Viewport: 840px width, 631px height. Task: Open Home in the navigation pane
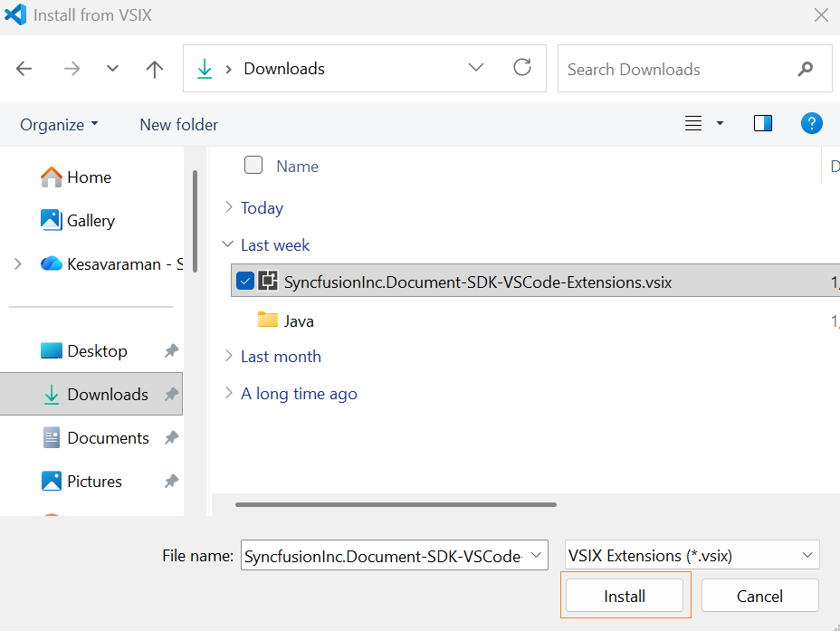[76, 177]
